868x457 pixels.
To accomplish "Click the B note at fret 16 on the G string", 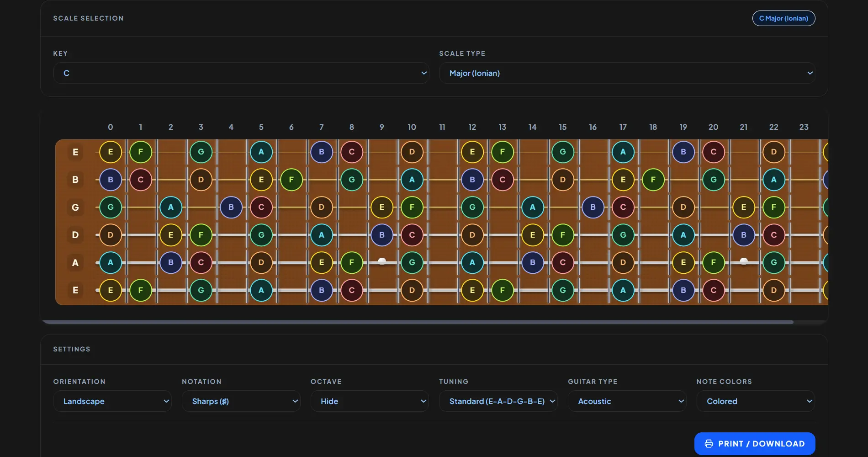I will point(593,207).
